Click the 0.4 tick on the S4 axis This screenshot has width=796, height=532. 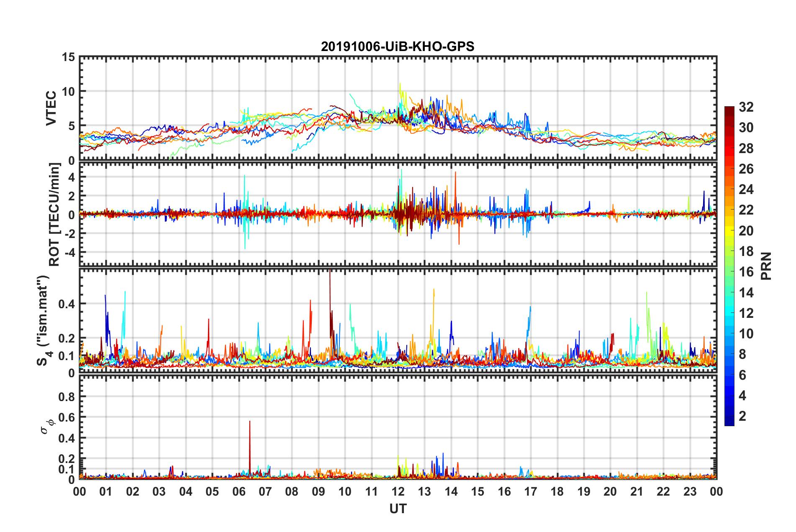(67, 304)
